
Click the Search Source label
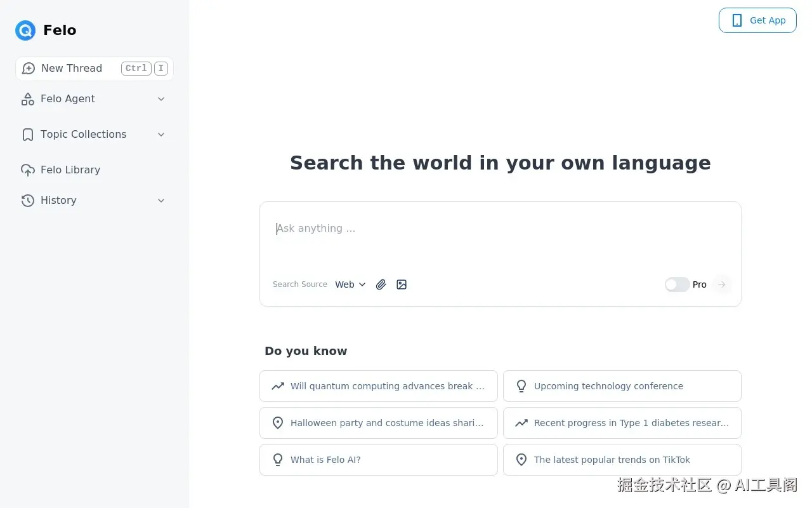coord(300,284)
